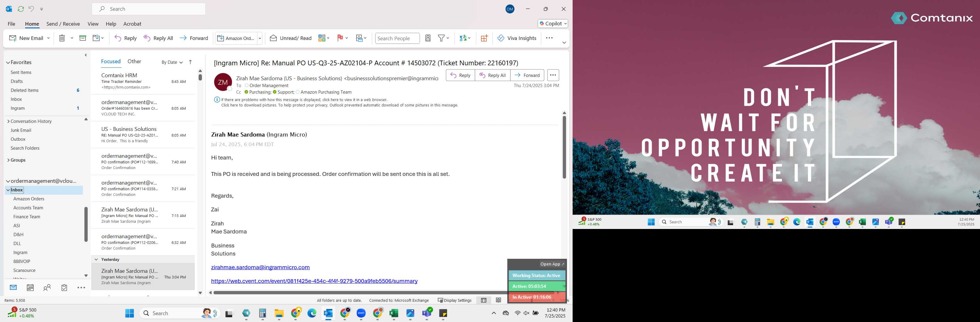Select the Amazon Orders folder
980x322 pixels.
(x=29, y=199)
